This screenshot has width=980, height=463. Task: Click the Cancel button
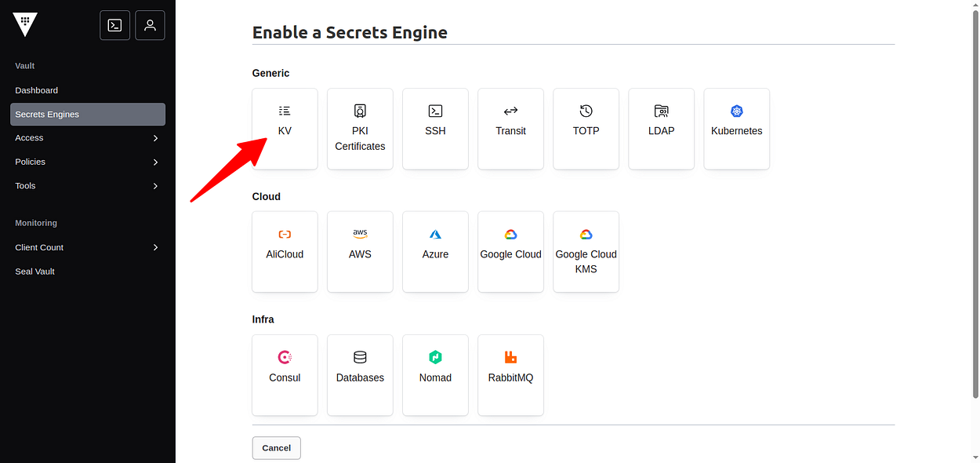pos(276,448)
